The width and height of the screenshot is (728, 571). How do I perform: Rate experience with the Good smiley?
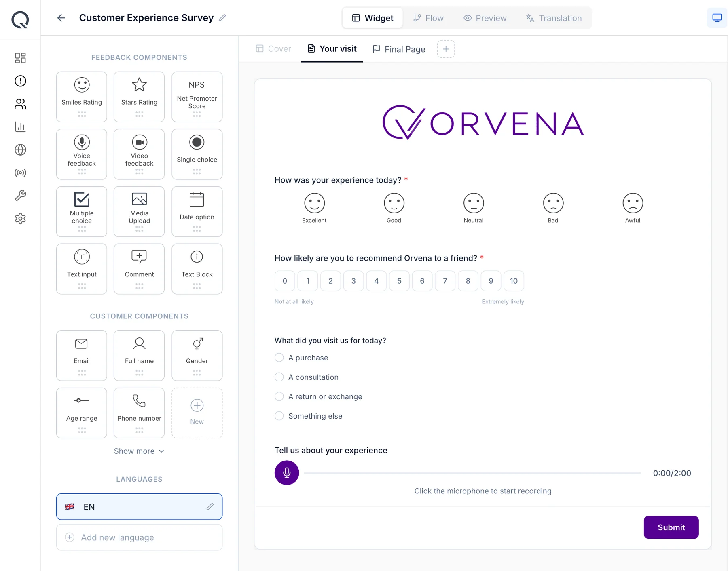click(394, 203)
